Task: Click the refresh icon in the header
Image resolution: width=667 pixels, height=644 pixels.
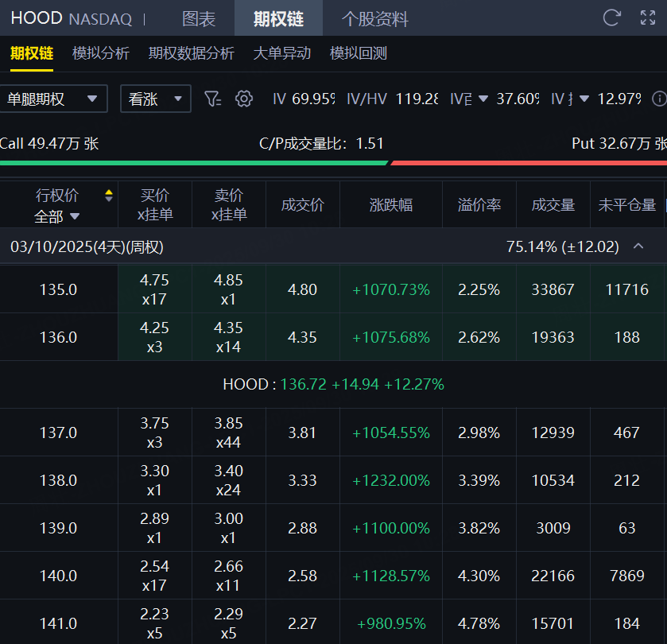Action: (611, 18)
